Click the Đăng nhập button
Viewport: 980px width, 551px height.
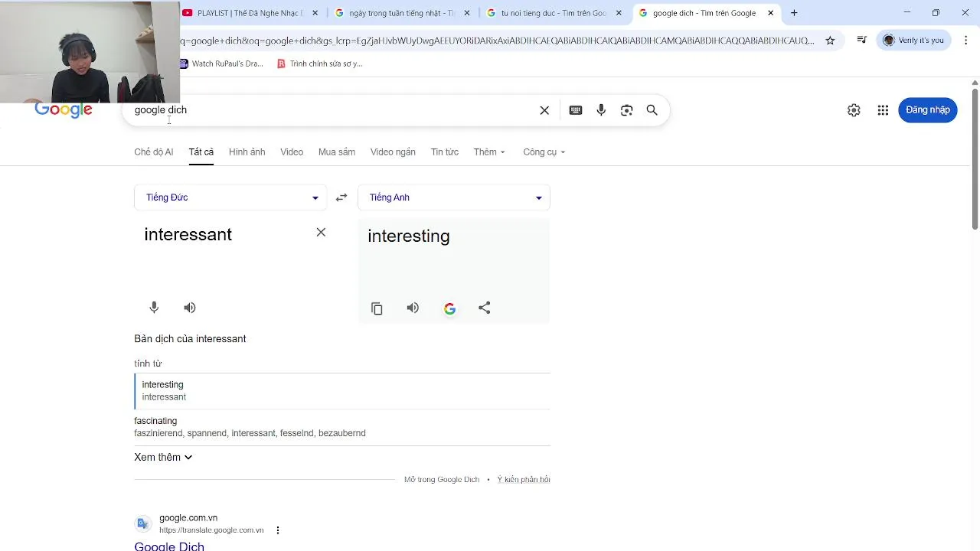point(927,110)
